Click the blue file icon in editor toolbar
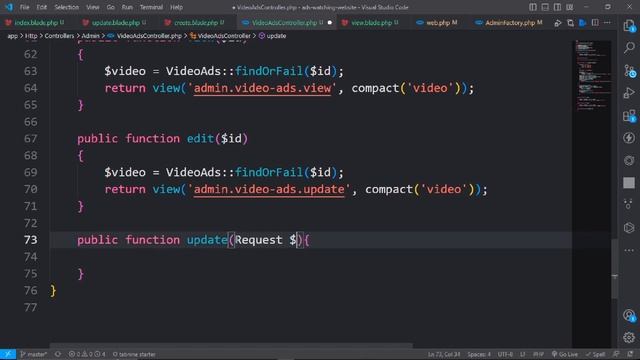This screenshot has height=360, width=640. [x=583, y=23]
